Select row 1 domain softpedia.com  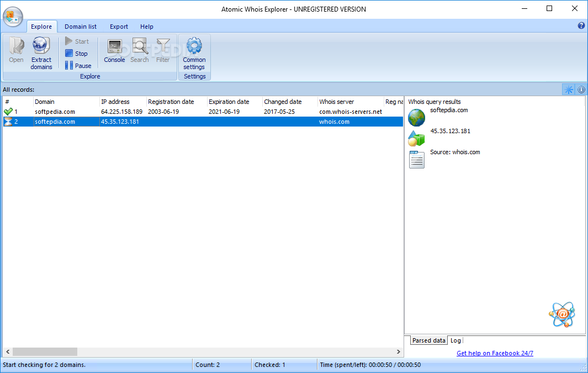(55, 112)
